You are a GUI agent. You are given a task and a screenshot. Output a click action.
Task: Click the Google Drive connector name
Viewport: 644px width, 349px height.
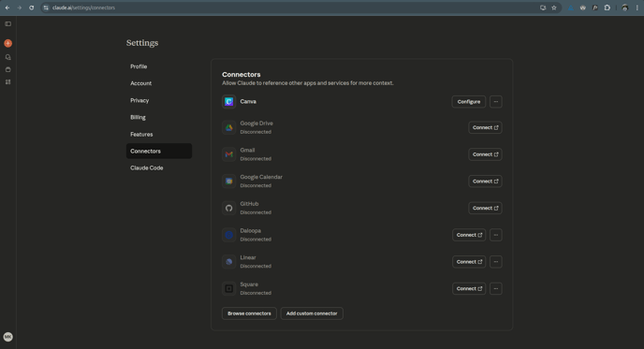(256, 124)
